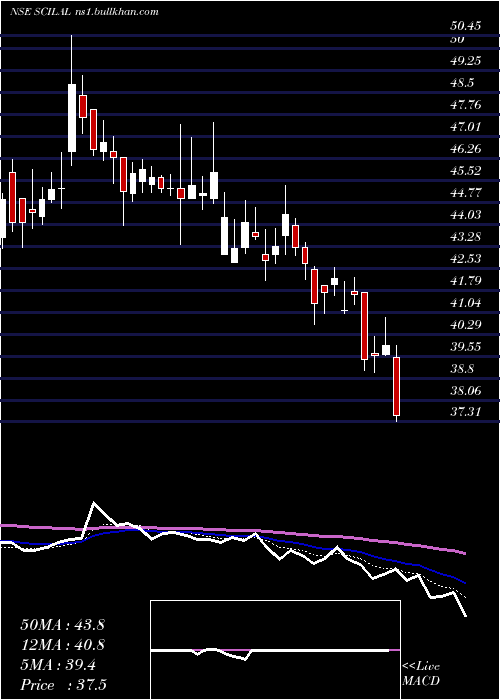Click the MACD inset chart box
The width and height of the screenshot is (500, 700).
point(275,650)
